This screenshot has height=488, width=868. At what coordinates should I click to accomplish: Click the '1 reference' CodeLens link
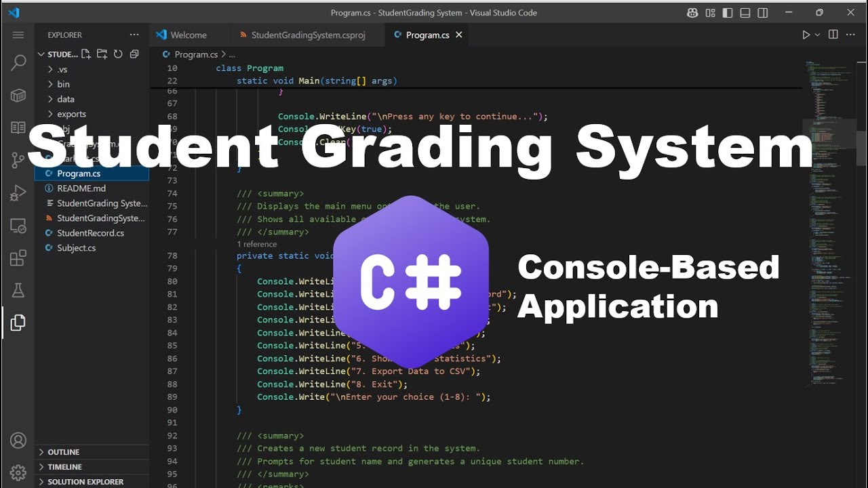pyautogui.click(x=257, y=244)
